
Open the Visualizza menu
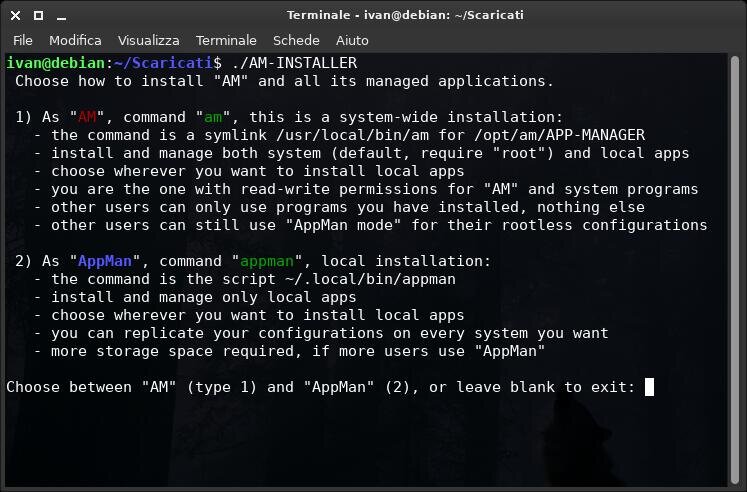[x=149, y=40]
